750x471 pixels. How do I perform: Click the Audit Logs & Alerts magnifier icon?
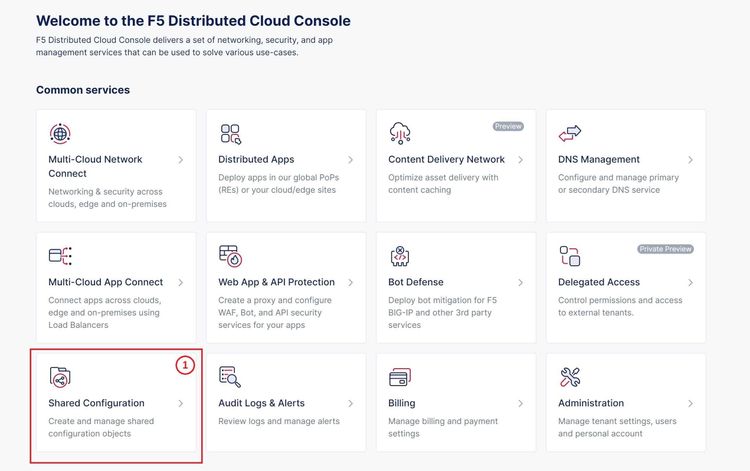click(x=230, y=376)
